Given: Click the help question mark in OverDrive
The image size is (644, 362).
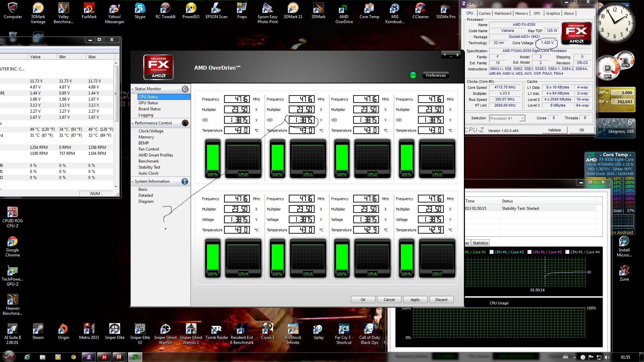Looking at the screenshot, I should 445,55.
